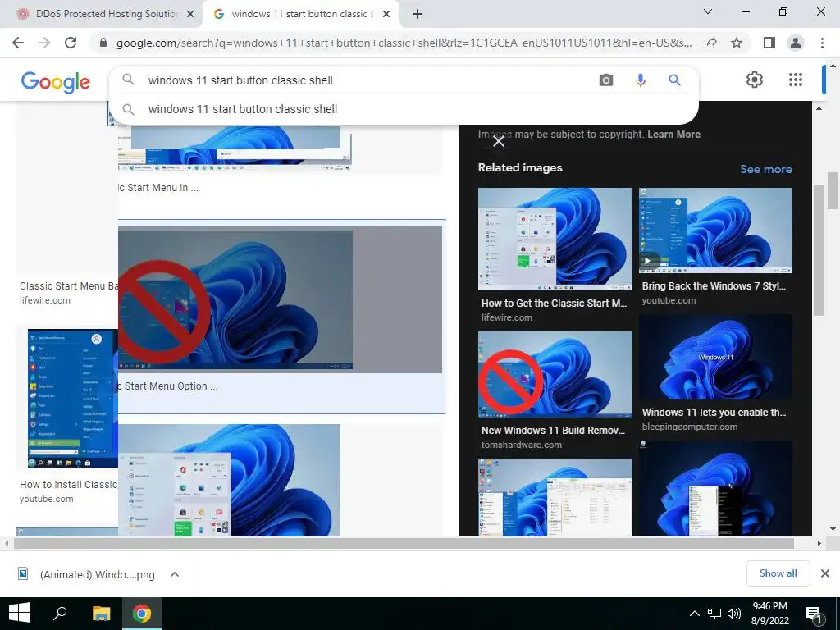Select the windows 11 start button tab
The width and height of the screenshot is (840, 630).
click(300, 14)
